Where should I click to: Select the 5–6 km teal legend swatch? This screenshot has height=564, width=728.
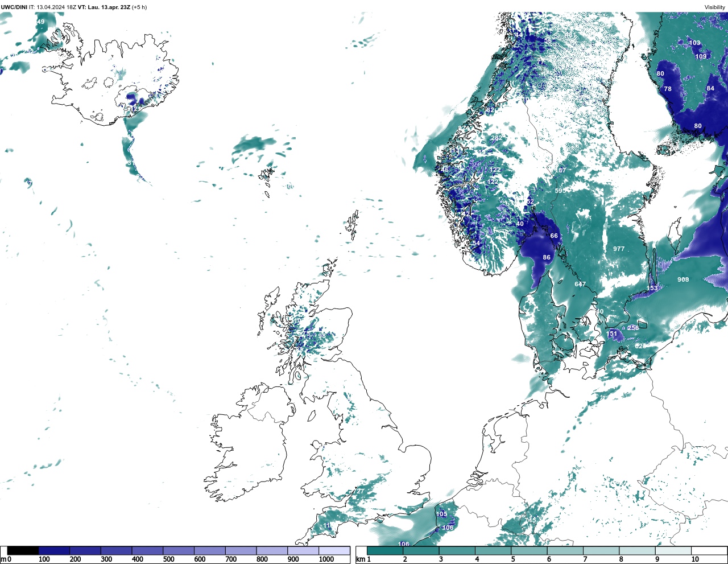coord(530,550)
